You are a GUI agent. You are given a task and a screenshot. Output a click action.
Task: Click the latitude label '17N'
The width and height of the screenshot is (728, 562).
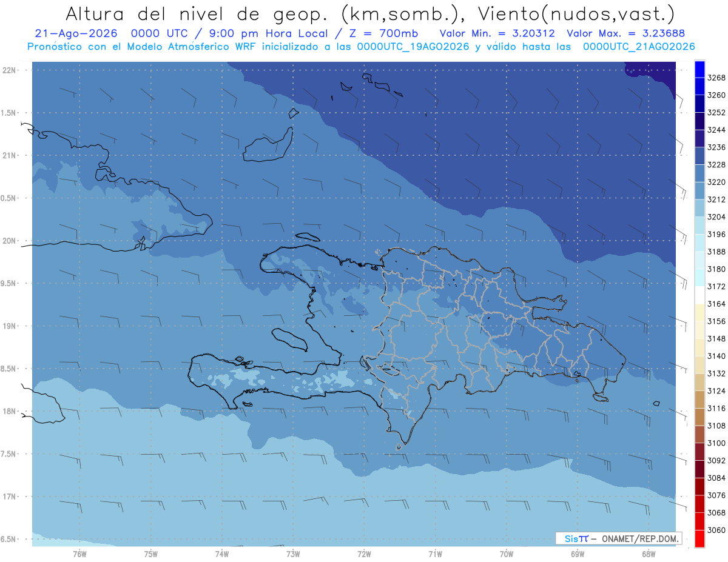pos(10,497)
